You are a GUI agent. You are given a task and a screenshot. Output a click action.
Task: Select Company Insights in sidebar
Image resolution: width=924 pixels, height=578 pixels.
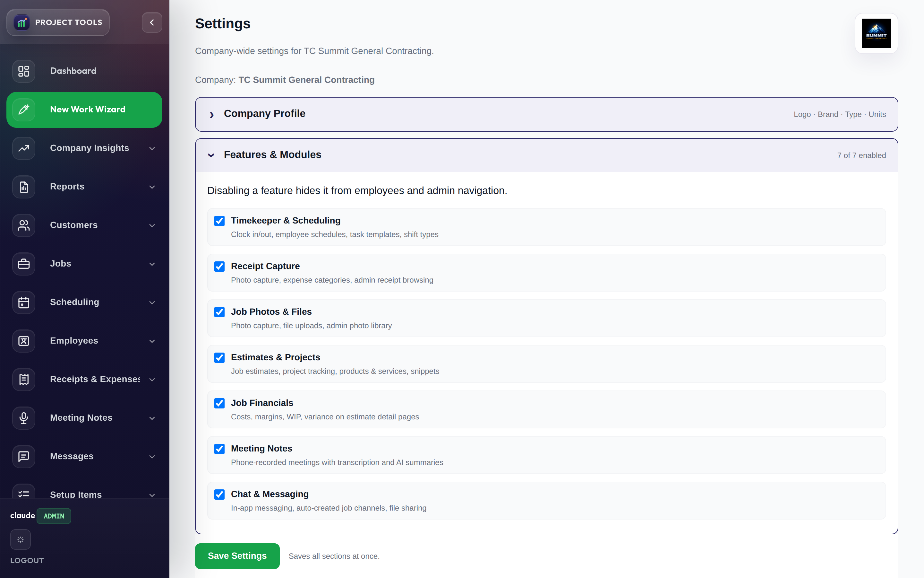pyautogui.click(x=84, y=148)
